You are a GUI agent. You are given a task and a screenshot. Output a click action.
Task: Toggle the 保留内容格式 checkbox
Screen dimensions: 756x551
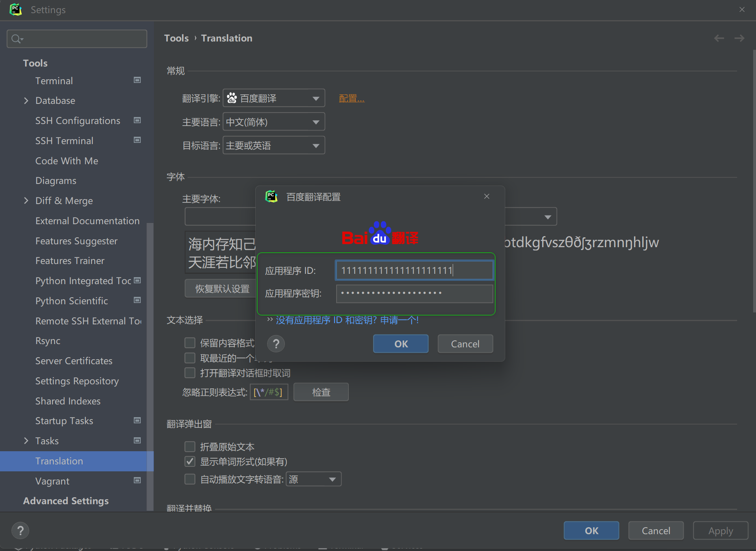tap(190, 343)
